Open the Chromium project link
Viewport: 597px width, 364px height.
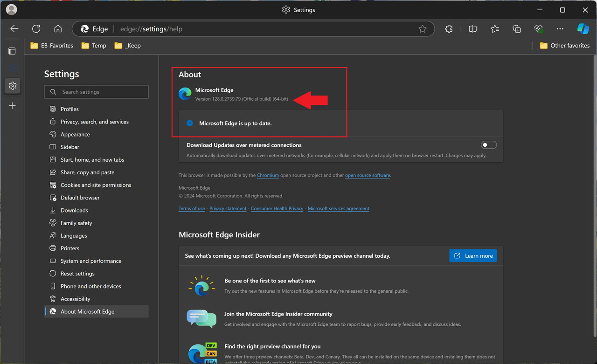(268, 175)
